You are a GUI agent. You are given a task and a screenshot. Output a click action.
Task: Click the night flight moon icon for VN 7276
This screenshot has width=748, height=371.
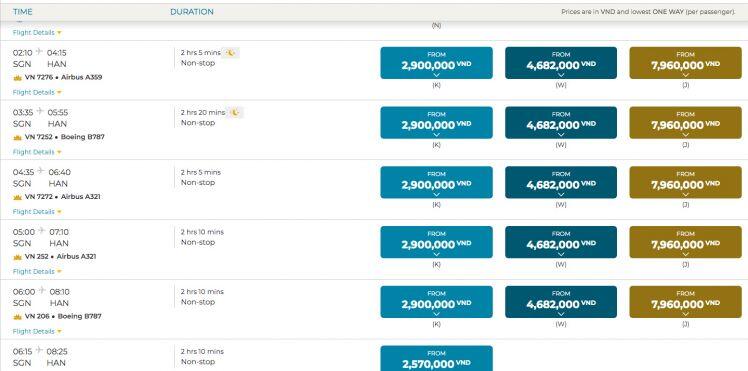pyautogui.click(x=231, y=53)
